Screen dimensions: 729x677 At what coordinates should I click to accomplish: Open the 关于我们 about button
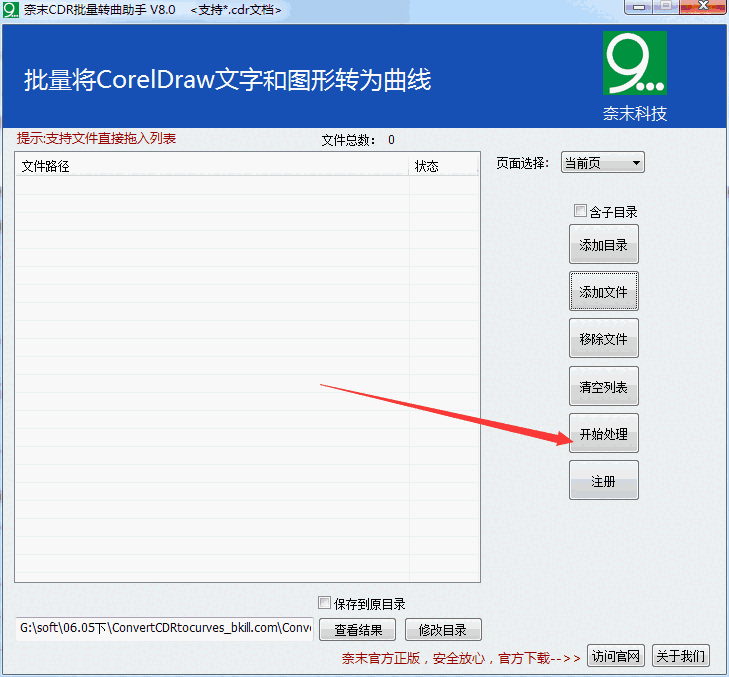click(x=681, y=656)
